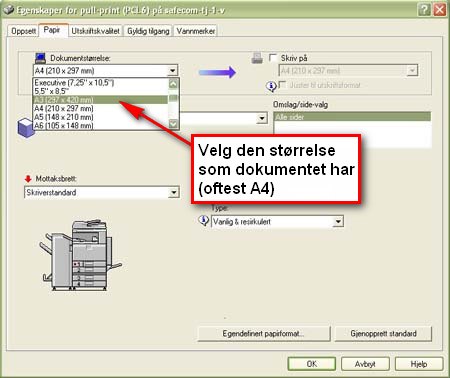Viewport: 450px width, 378px height.
Task: Confirm with the OK button
Action: [x=312, y=364]
